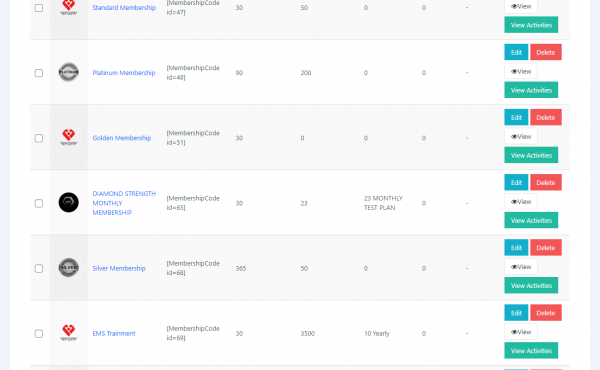The width and height of the screenshot is (600, 370).
Task: Select the Diamond Strength Monthly Membership checkbox
Action: [39, 203]
